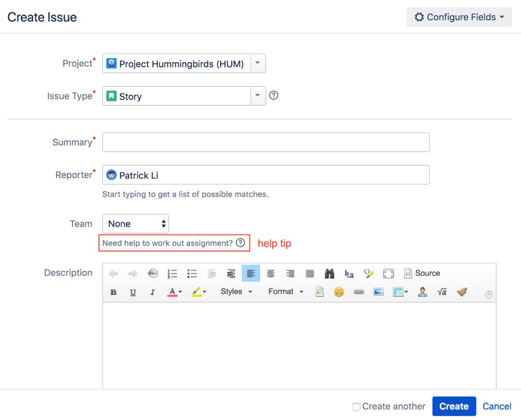Align text right

[290, 273]
